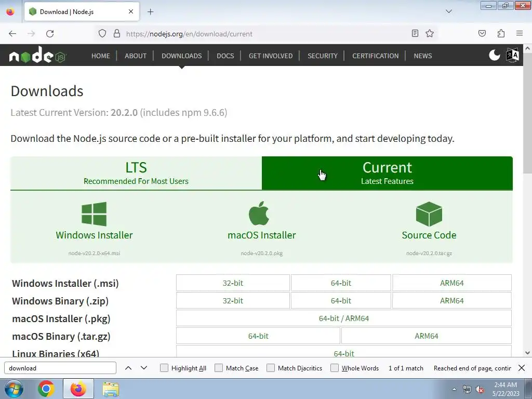Download Windows Binary (.zip) 64-bit
This screenshot has width=532, height=399.
[341, 301]
